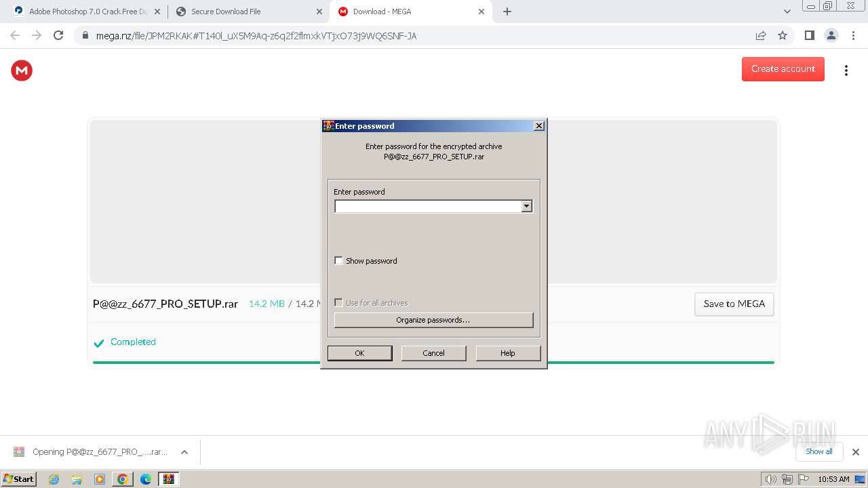Click WinRAR icon in taskbar
Screen dimensions: 868x488
click(168, 479)
